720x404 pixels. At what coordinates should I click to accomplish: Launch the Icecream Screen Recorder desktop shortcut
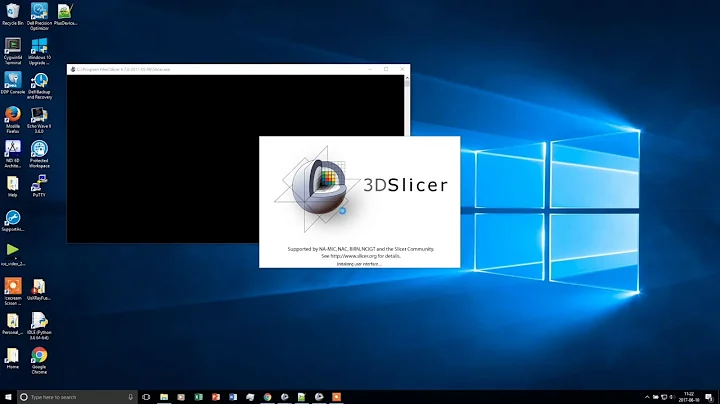click(12, 292)
